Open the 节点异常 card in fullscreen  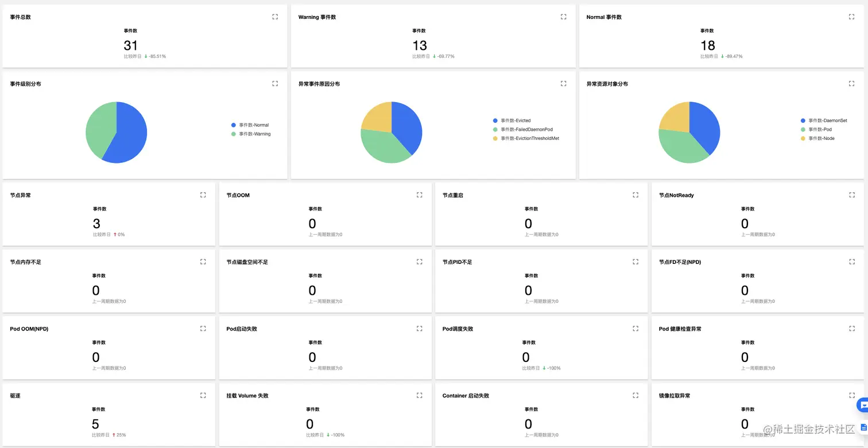click(x=203, y=195)
